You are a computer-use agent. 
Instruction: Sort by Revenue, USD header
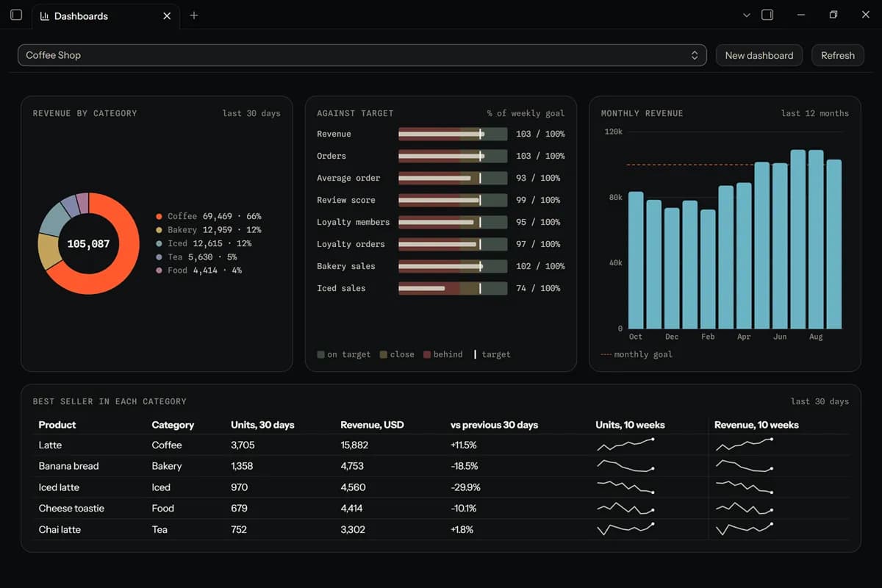coord(372,425)
